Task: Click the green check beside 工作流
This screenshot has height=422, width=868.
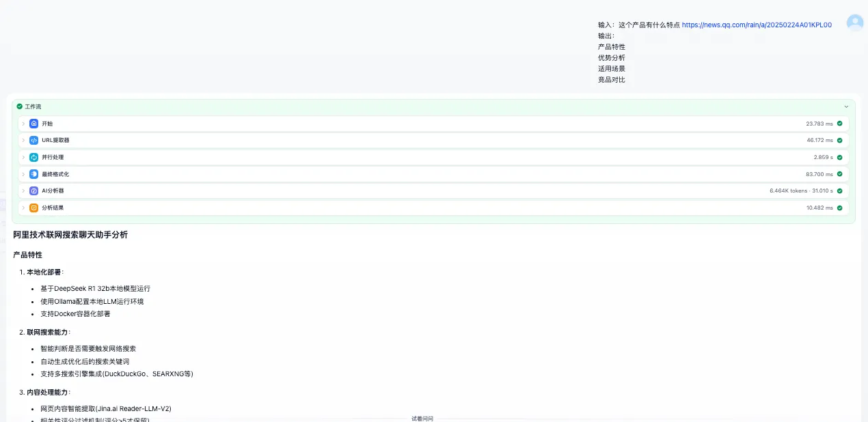Action: click(20, 107)
